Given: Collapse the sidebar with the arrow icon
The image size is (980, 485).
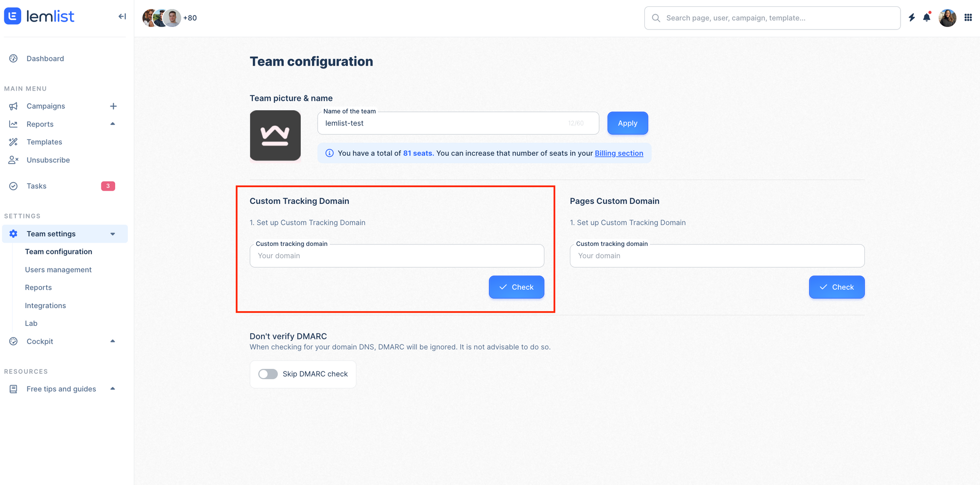Looking at the screenshot, I should tap(122, 16).
